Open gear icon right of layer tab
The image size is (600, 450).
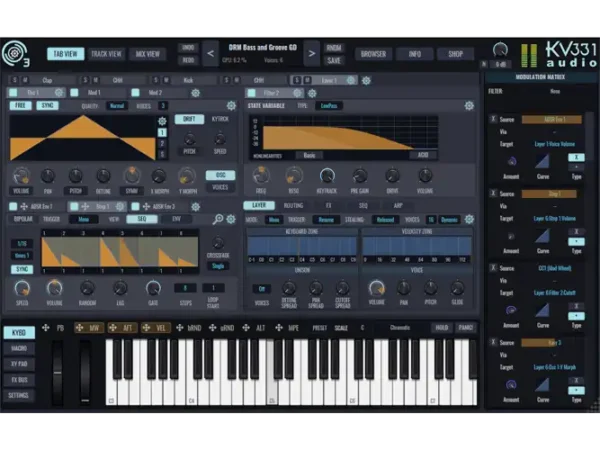[x=366, y=80]
